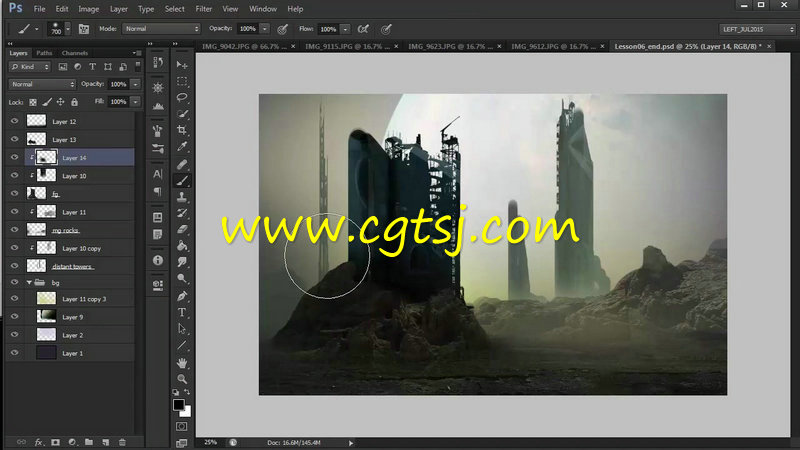The width and height of the screenshot is (800, 450).
Task: Select the Quick Selection tool
Action: pyautogui.click(x=182, y=114)
